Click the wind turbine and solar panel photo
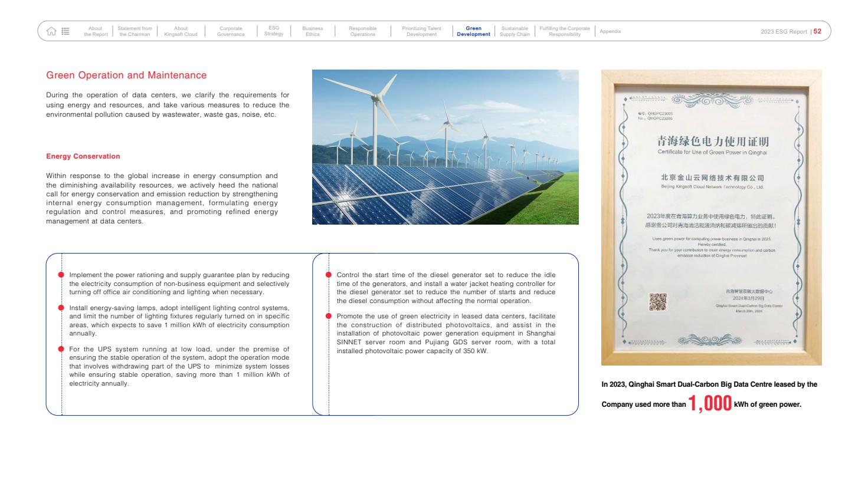This screenshot has height=487, width=868. [445, 147]
